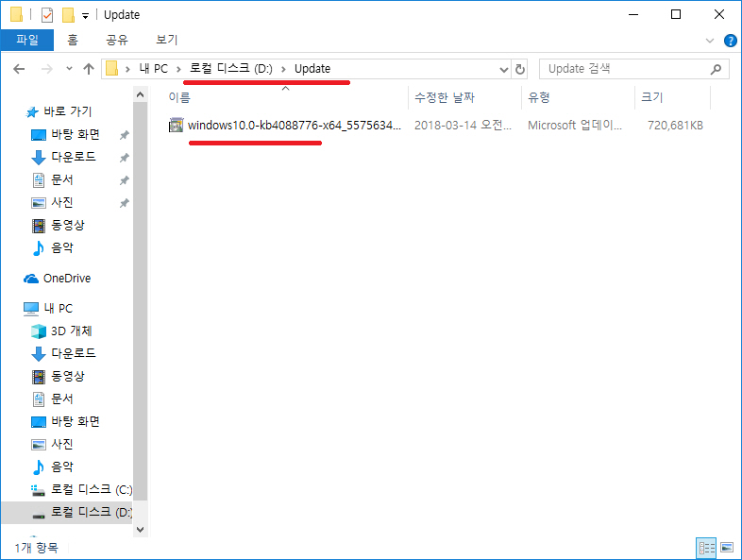Open 바탕 화면 under 내 PC
The image size is (742, 560).
click(76, 421)
